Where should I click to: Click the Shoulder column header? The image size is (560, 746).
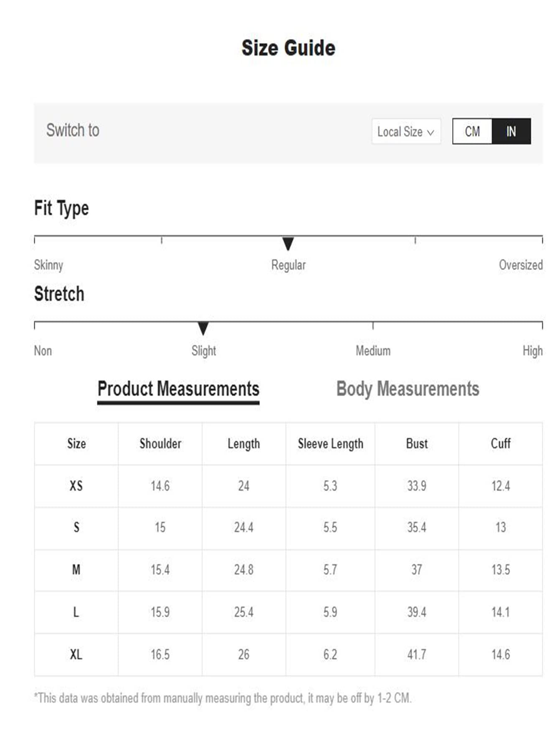(160, 443)
